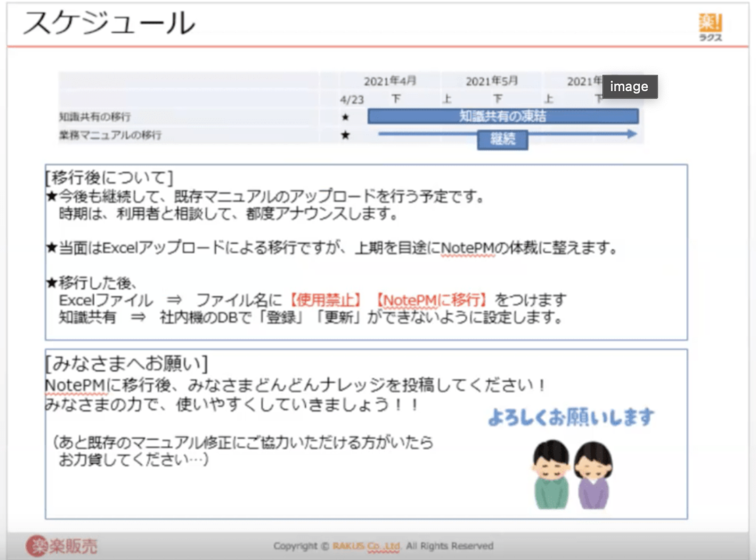The image size is (756, 560).
Task: Click the 知識共有の移行 row label
Action: [x=94, y=117]
